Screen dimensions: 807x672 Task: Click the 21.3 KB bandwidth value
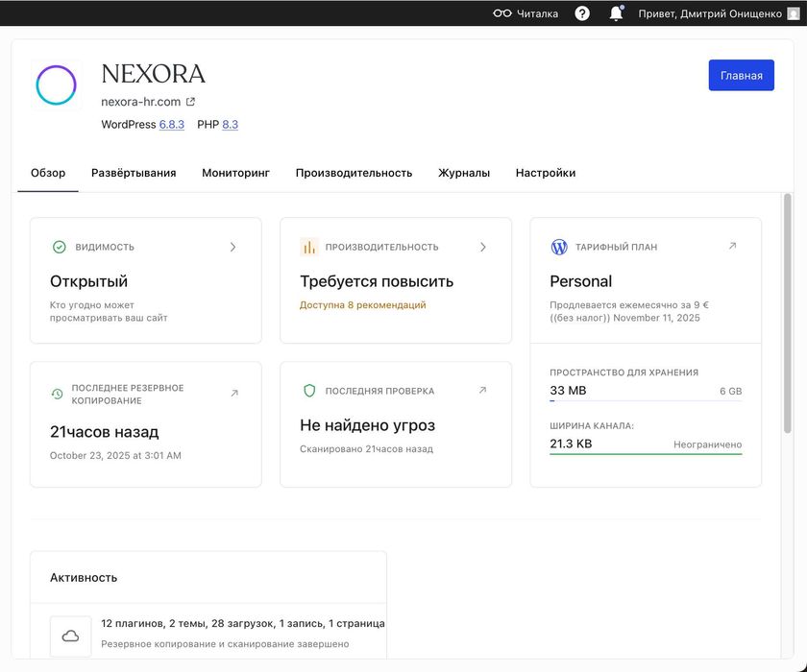click(x=571, y=444)
